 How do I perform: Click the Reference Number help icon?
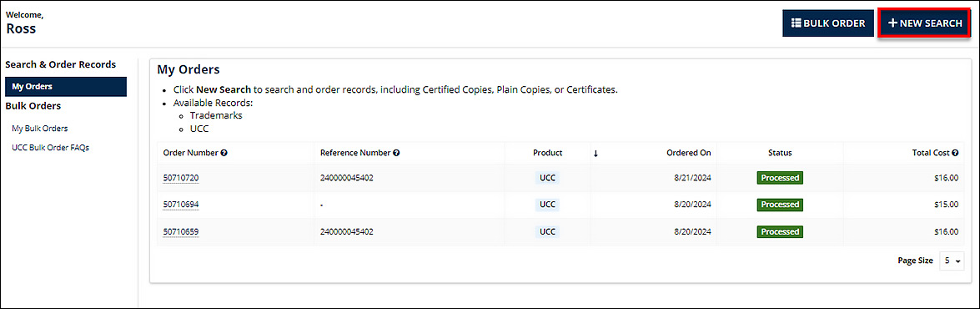397,153
